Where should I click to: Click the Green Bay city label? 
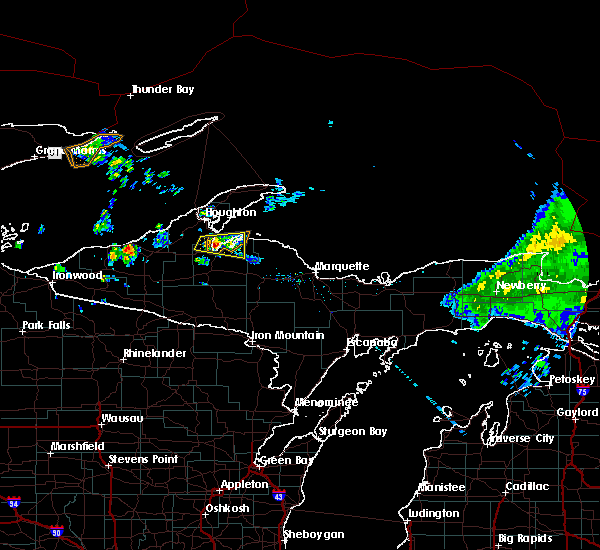[x=287, y=460]
